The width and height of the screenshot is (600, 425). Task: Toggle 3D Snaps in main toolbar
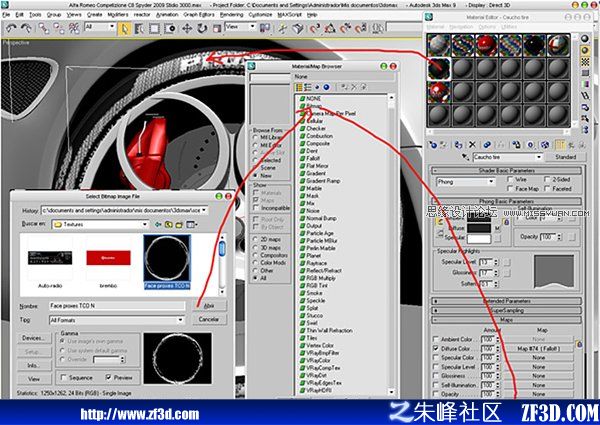(315, 28)
